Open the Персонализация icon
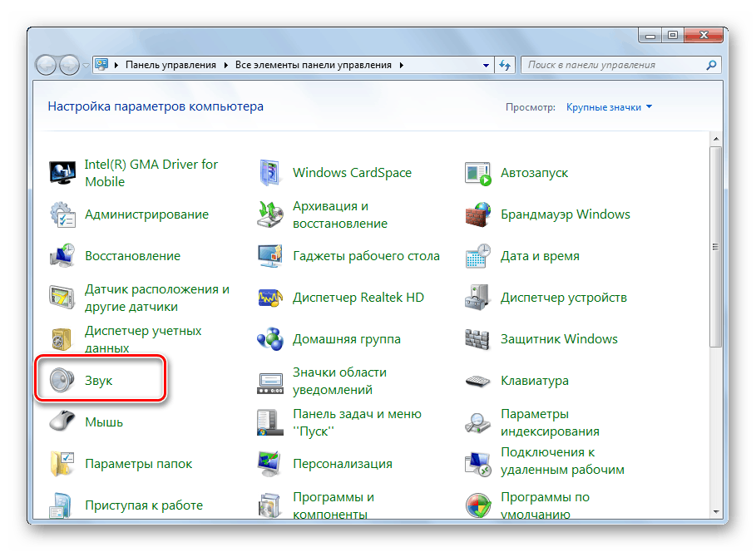The width and height of the screenshot is (756, 552). [270, 464]
